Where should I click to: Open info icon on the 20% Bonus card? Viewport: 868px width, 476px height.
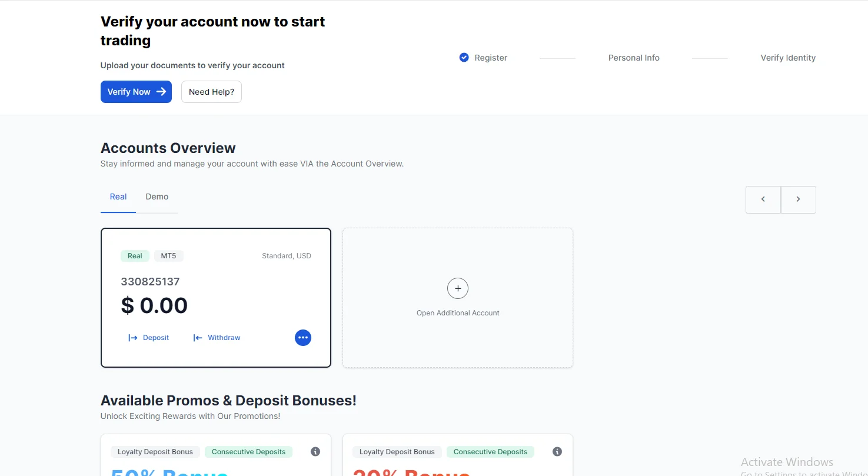point(557,452)
